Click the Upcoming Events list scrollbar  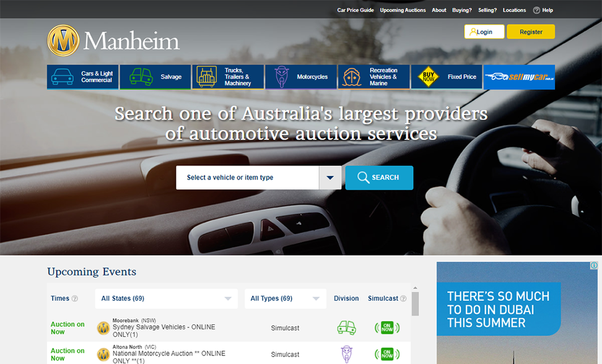pos(415,303)
